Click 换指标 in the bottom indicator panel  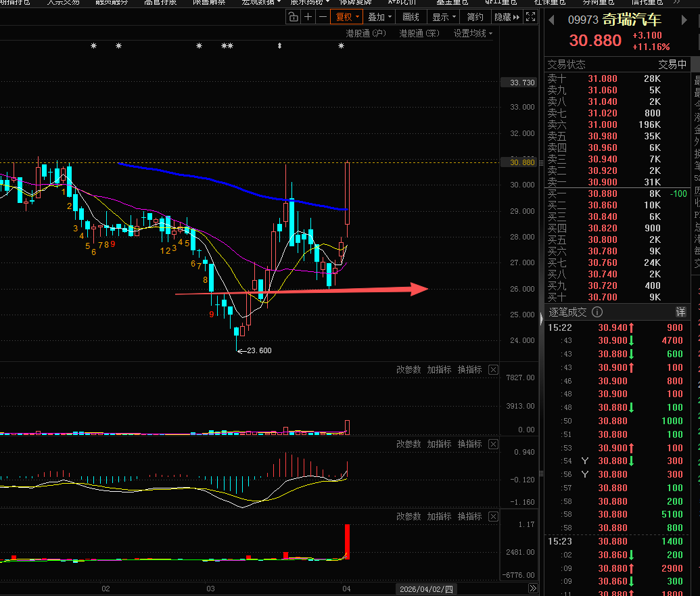pyautogui.click(x=469, y=517)
